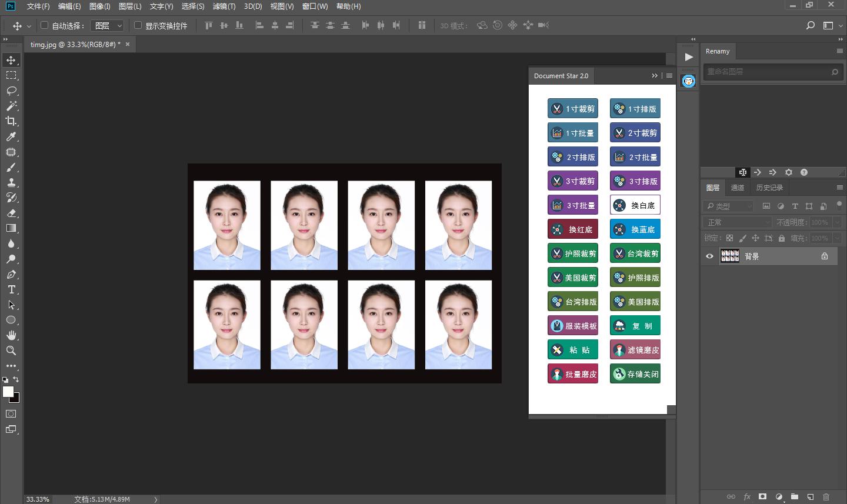Hide the 背景 layer with eye icon
This screenshot has width=847, height=504.
click(709, 256)
